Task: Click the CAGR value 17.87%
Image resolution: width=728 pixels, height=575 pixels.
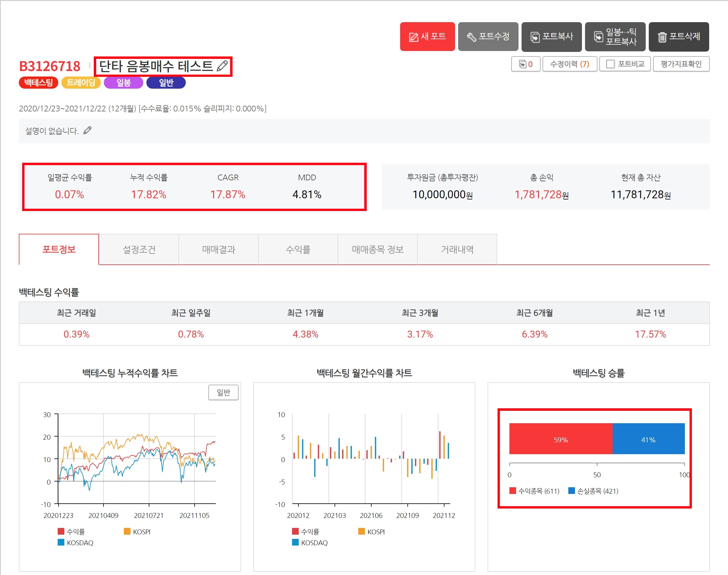Action: coord(228,194)
